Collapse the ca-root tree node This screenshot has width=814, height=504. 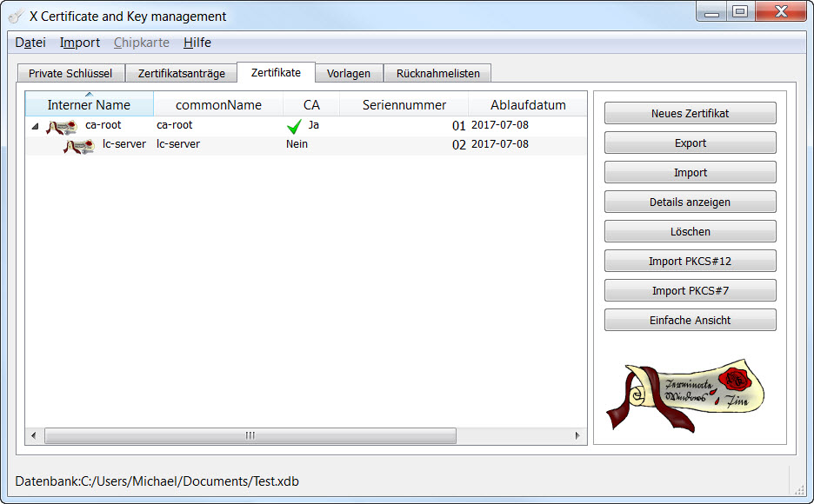click(x=35, y=127)
